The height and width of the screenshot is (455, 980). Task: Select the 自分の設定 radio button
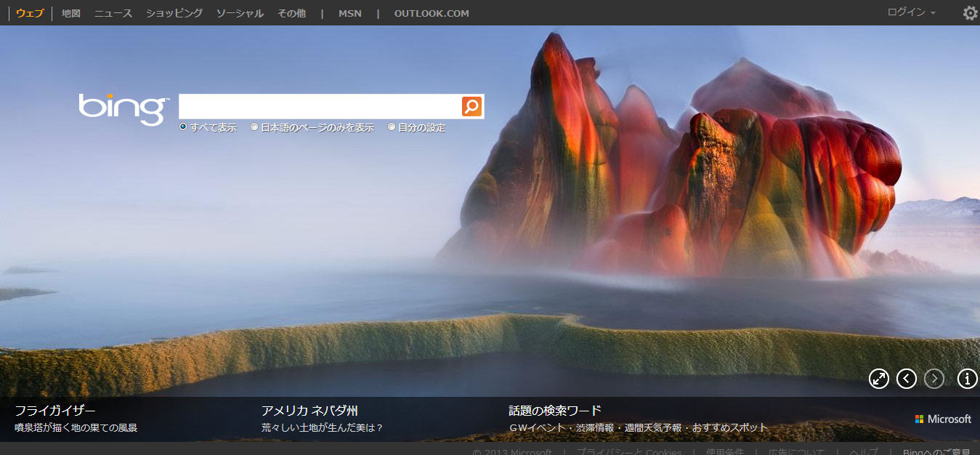392,127
